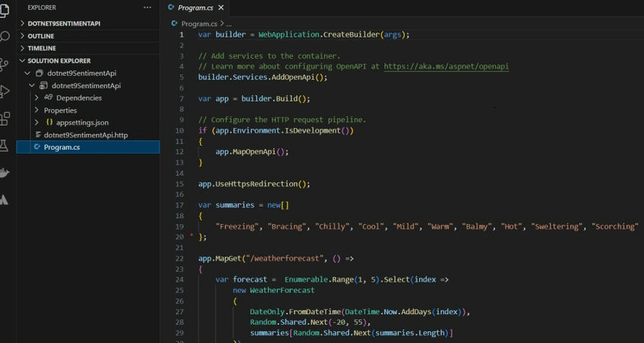The image size is (644, 343).
Task: Click on WeatherForecast in line 25
Action: pos(282,291)
